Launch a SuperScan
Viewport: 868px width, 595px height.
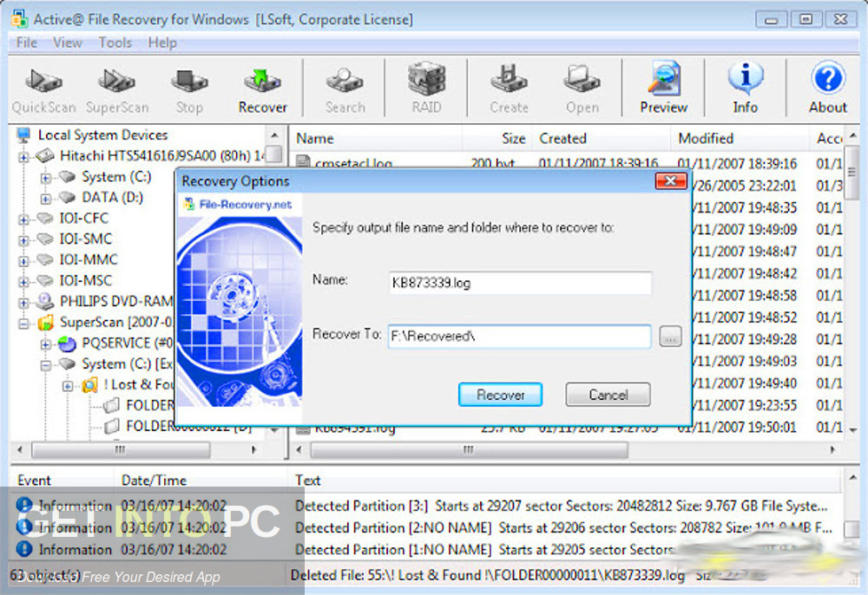(x=116, y=87)
